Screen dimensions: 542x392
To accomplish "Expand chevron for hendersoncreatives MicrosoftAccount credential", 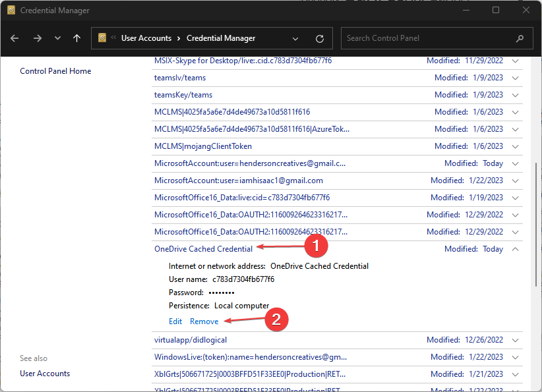I will pos(515,163).
